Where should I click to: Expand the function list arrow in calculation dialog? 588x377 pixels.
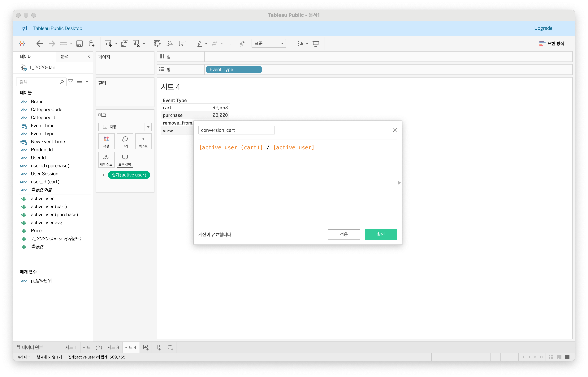point(399,183)
